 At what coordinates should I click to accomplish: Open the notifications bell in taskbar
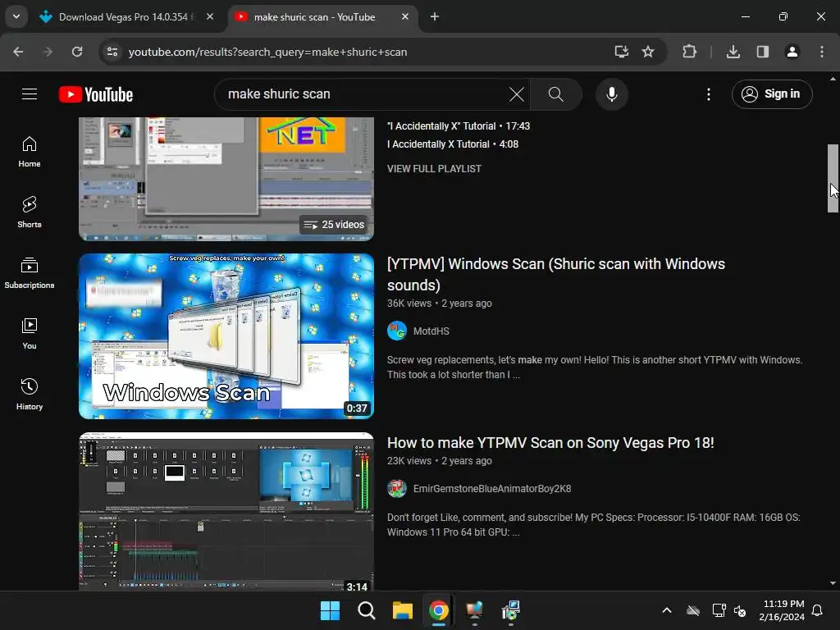tap(818, 610)
